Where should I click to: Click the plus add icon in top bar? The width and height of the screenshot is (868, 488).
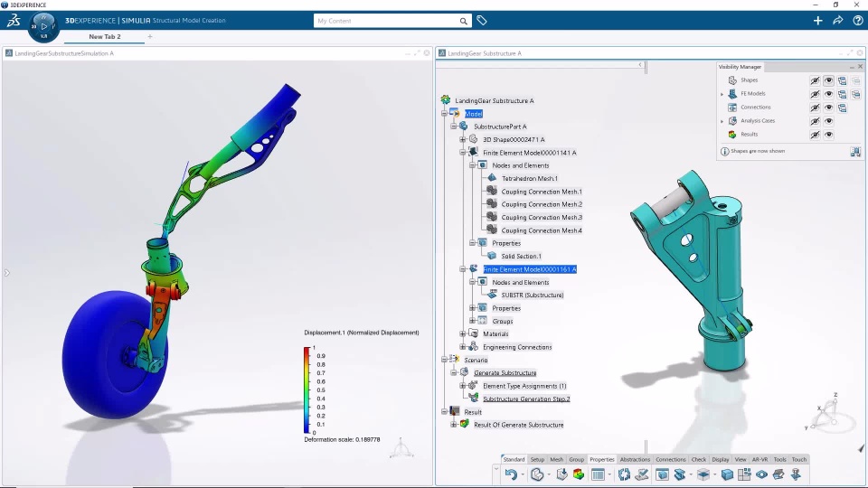[817, 21]
